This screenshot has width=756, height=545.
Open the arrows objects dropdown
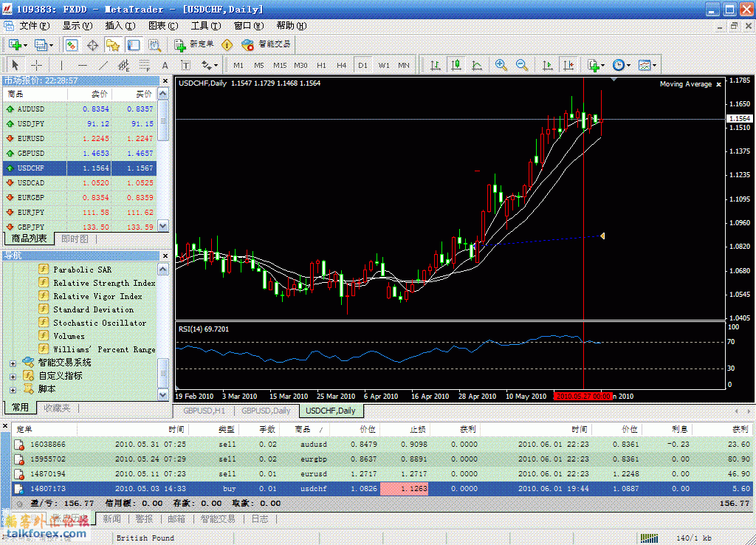tap(209, 65)
